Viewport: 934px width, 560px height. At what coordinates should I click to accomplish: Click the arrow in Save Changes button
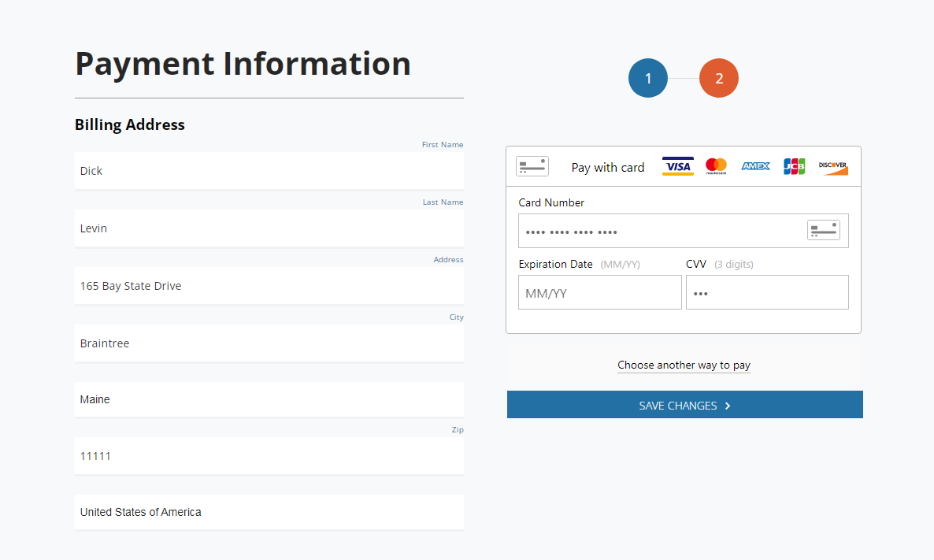(x=728, y=406)
